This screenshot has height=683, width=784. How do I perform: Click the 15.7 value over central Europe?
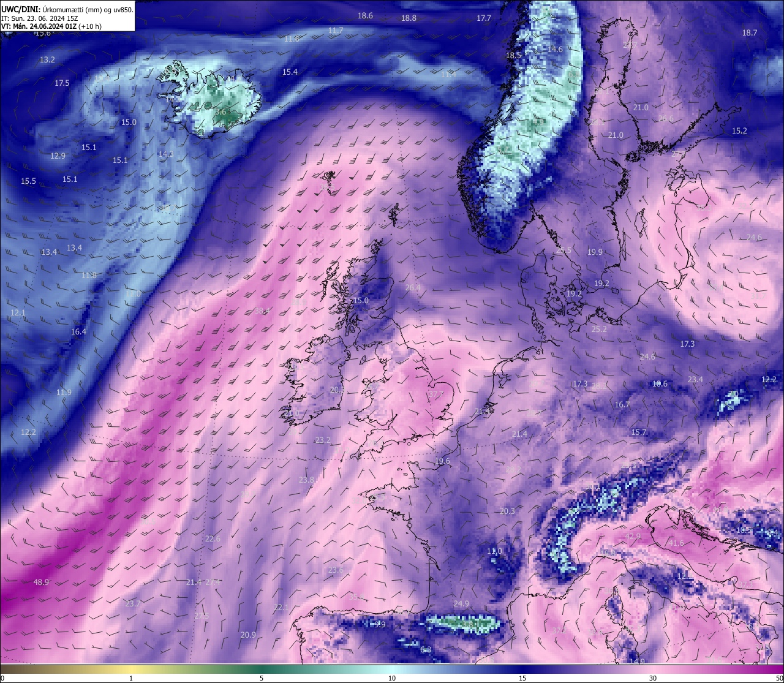click(639, 432)
